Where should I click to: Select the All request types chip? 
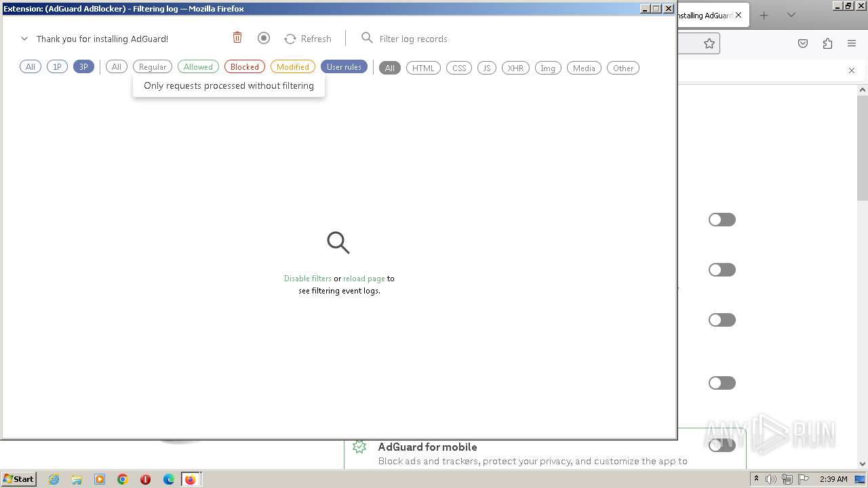click(390, 68)
